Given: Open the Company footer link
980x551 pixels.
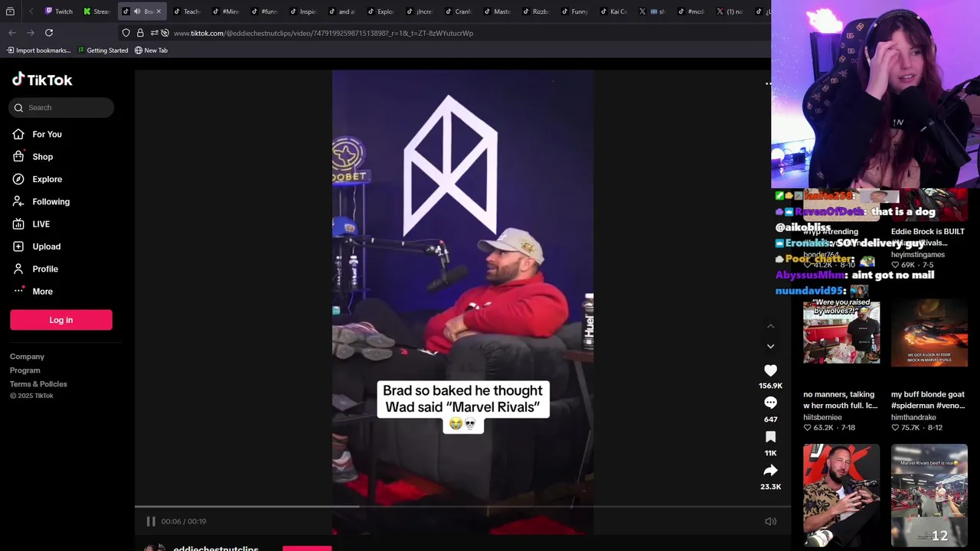Looking at the screenshot, I should (27, 357).
